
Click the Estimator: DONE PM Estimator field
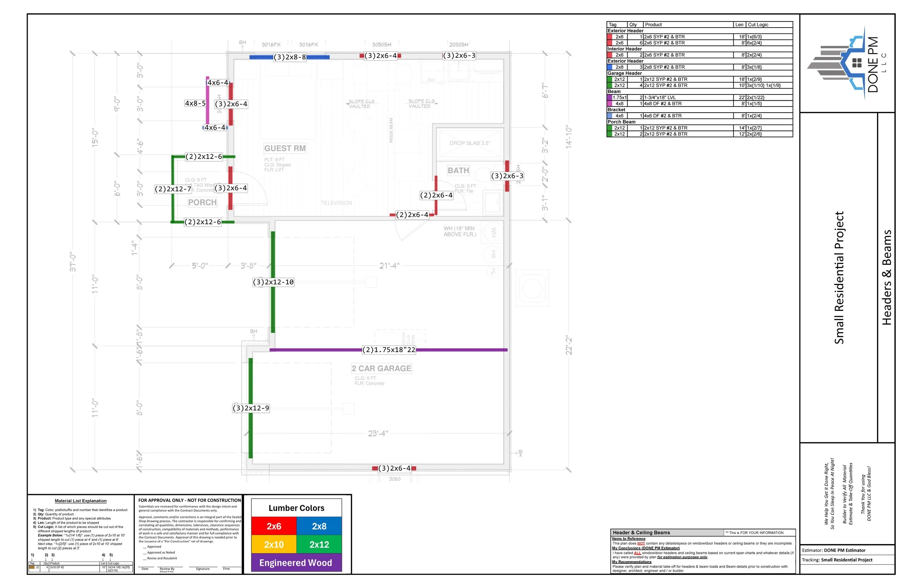point(834,550)
